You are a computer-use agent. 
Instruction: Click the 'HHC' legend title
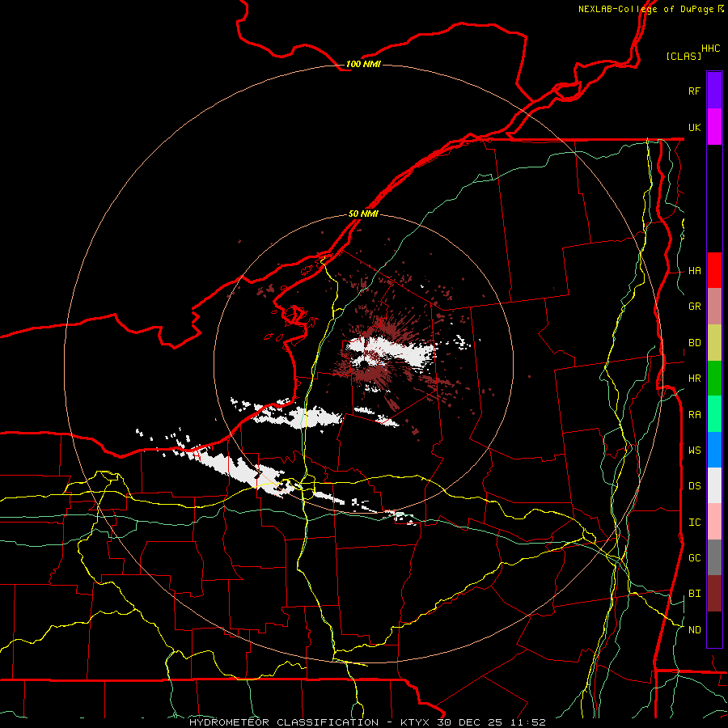click(711, 49)
